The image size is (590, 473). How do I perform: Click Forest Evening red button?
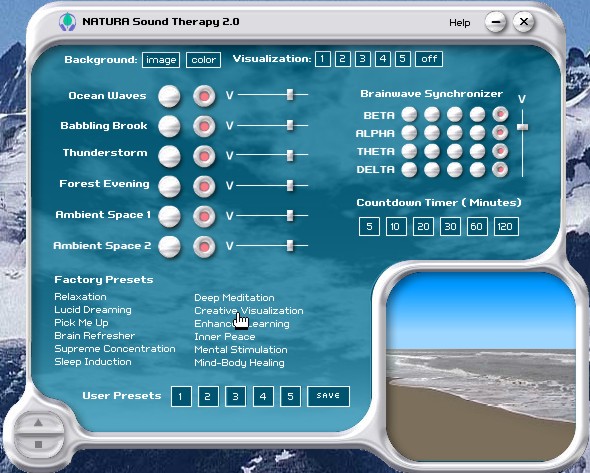pyautogui.click(x=204, y=186)
